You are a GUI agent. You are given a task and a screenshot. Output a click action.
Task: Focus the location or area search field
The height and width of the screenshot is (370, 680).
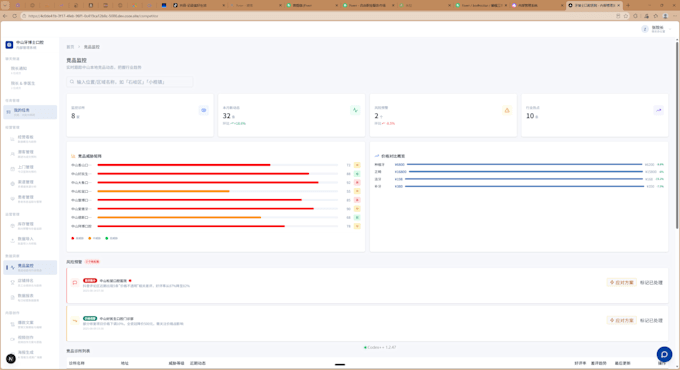click(130, 82)
